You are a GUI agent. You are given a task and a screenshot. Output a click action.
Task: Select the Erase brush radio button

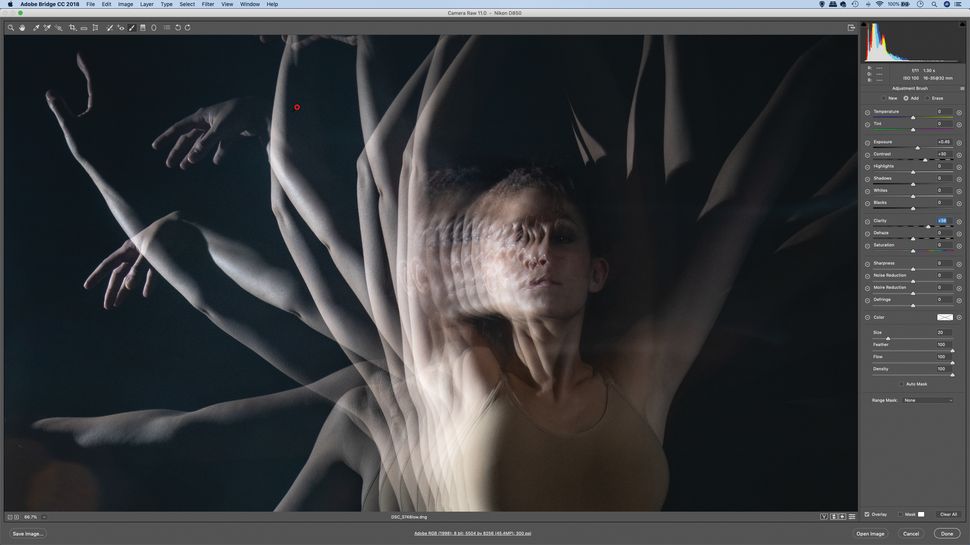(927, 98)
